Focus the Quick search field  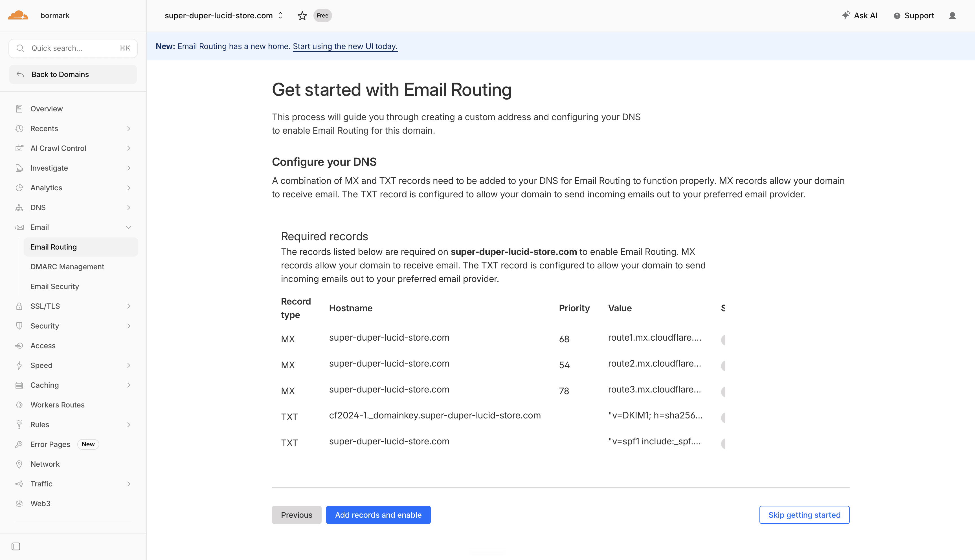pos(73,48)
